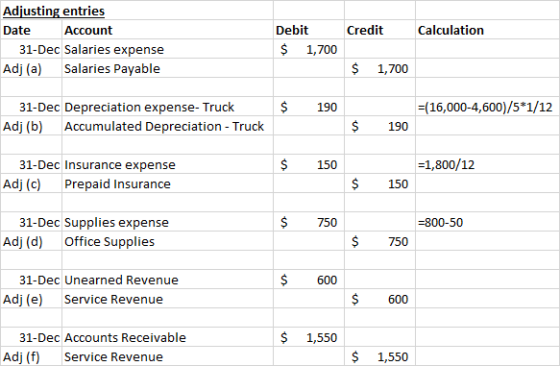The height and width of the screenshot is (366, 560).
Task: Select the '=(16,000-4,600)/5*1/12' calculation cell
Action: click(x=488, y=107)
